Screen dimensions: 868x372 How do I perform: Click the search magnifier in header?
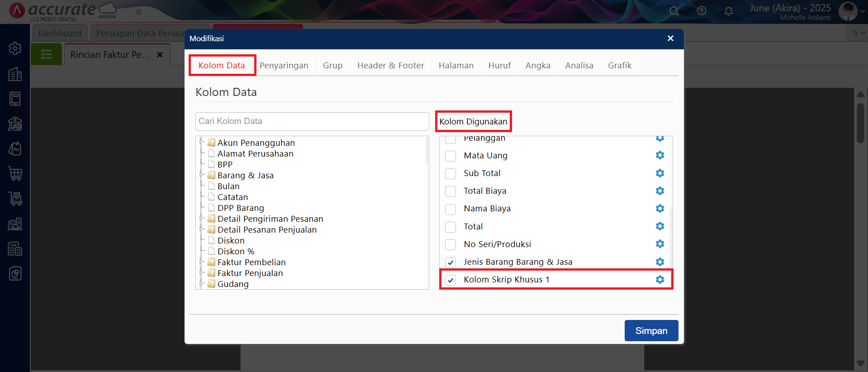pyautogui.click(x=674, y=11)
